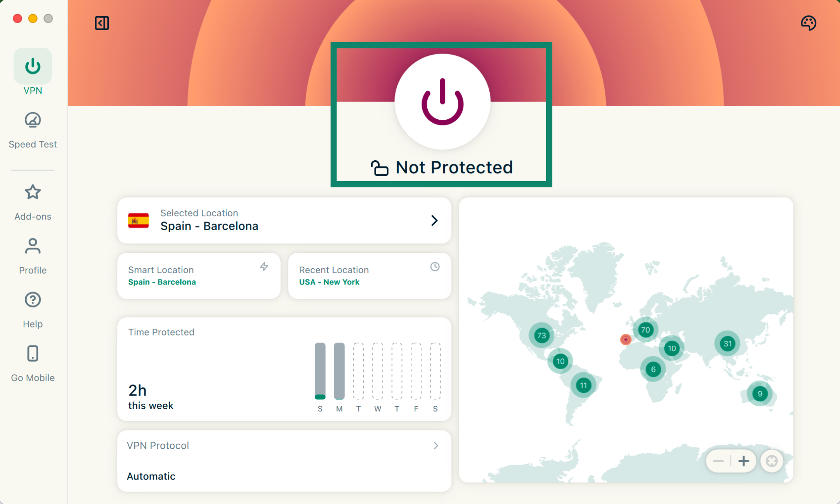The image size is (840, 504).
Task: Open the Help question mark icon
Action: coord(33,300)
